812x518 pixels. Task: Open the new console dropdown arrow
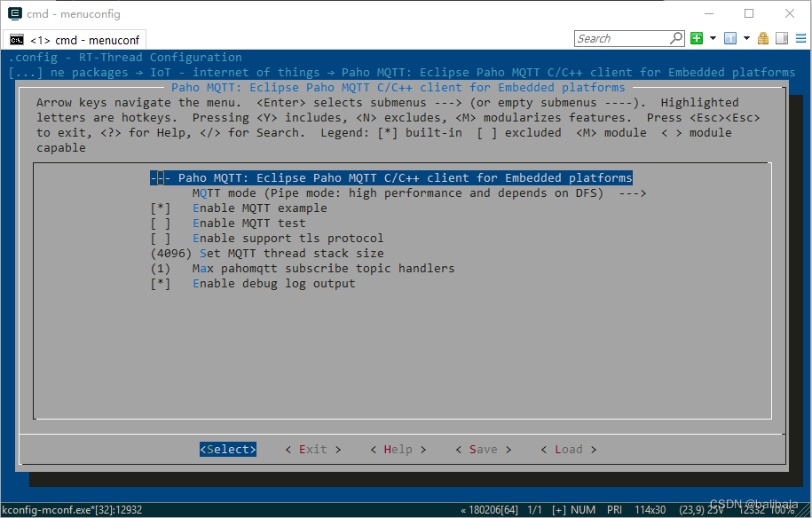tap(713, 38)
